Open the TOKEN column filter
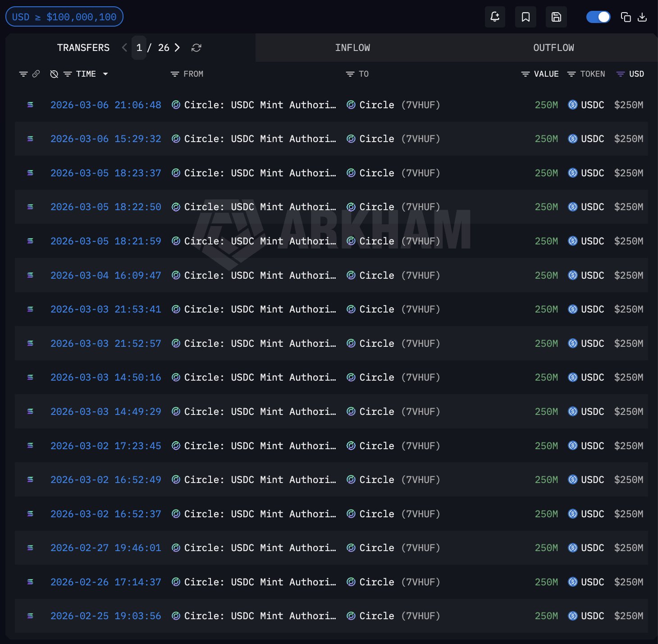658x644 pixels. tap(571, 74)
